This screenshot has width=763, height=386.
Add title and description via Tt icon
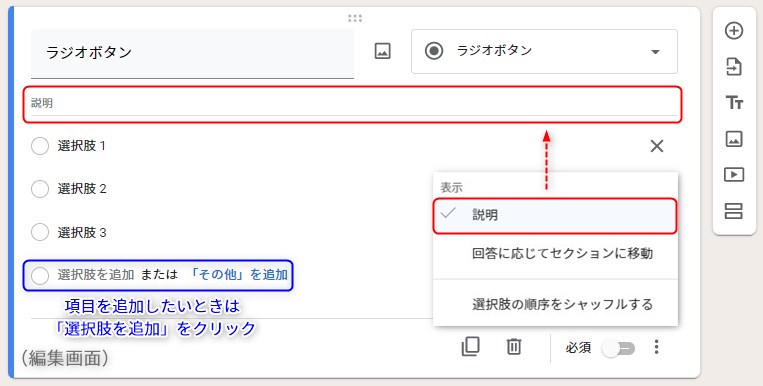coord(734,103)
